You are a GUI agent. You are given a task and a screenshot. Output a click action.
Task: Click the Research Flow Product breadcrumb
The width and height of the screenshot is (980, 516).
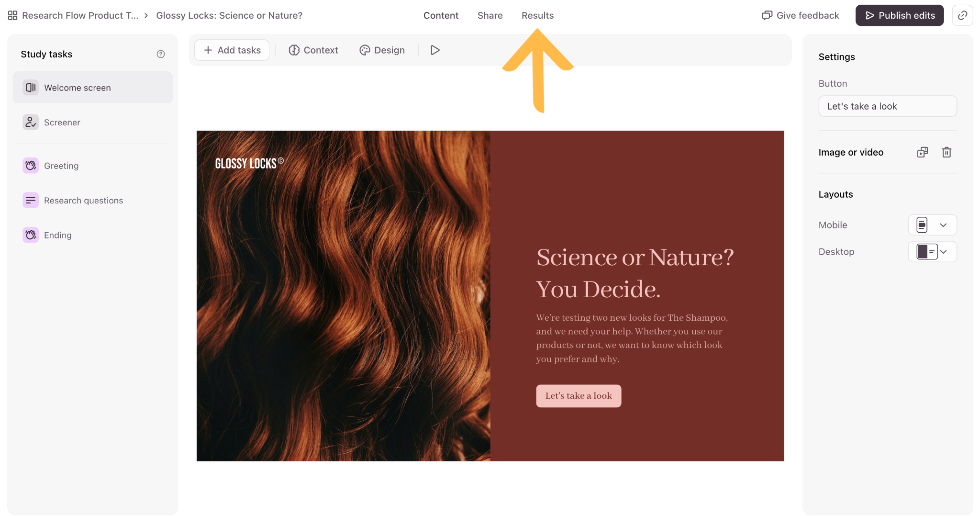[80, 15]
